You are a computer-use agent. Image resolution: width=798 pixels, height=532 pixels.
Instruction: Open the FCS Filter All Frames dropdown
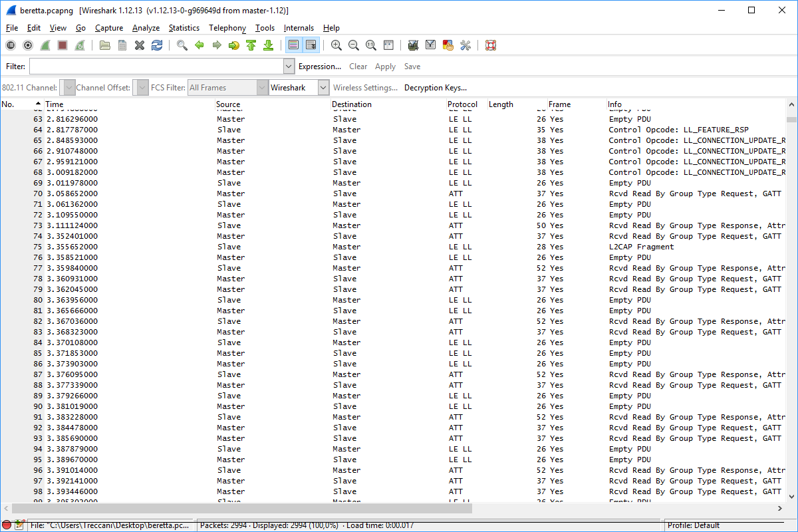point(227,88)
